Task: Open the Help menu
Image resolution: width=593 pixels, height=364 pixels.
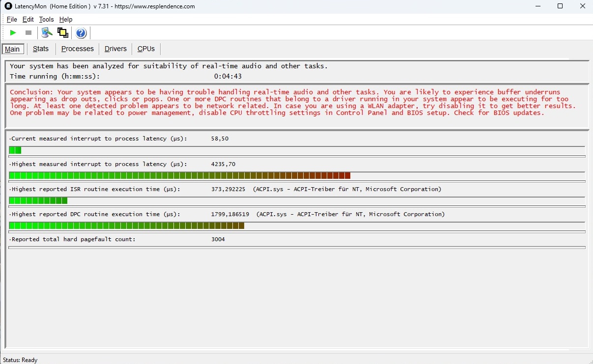Action: pos(66,20)
